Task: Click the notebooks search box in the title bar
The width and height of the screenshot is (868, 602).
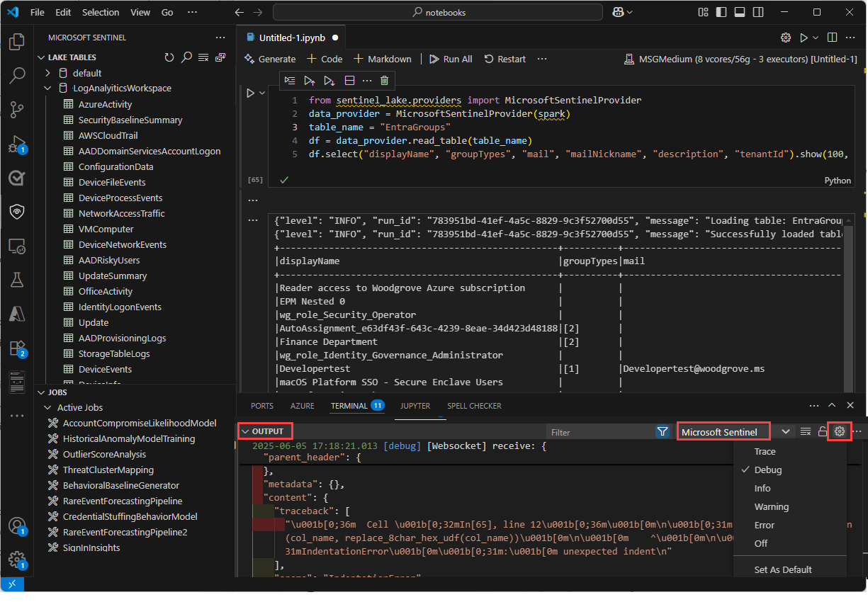Action: point(438,12)
